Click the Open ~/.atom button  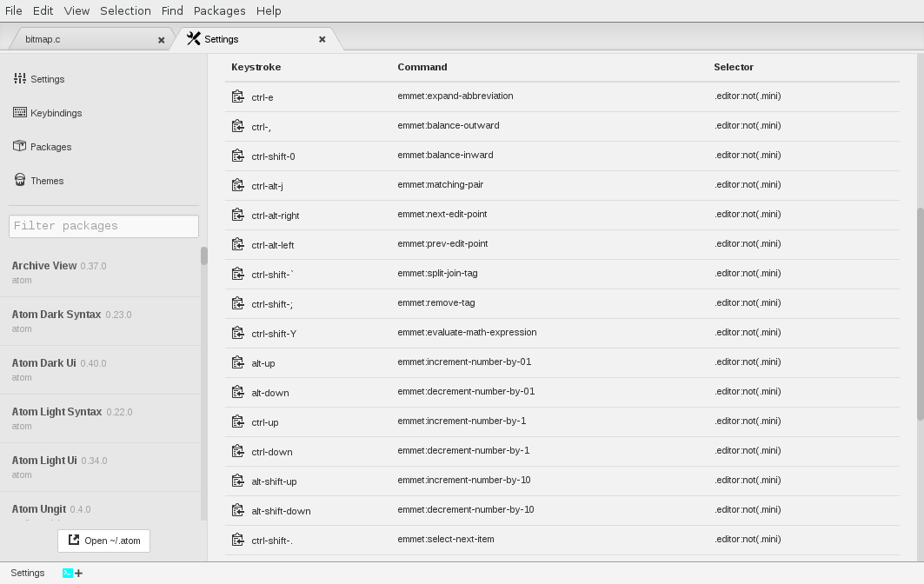pyautogui.click(x=103, y=541)
